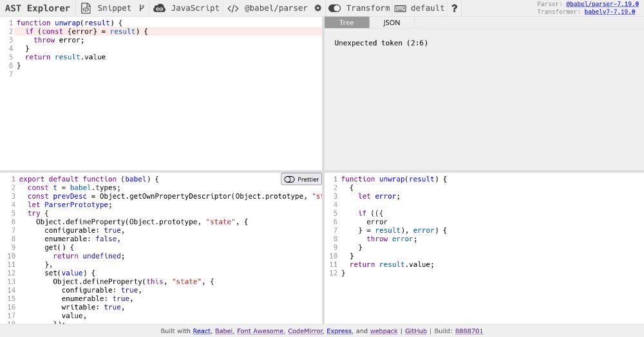Open the @babel/parser-7.19.0 version link
644x337 pixels.
pos(602,4)
